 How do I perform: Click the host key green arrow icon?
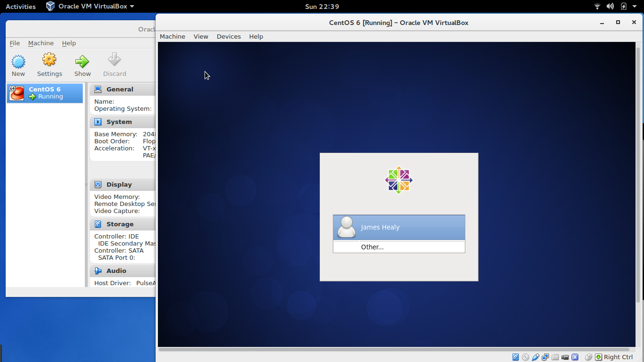[x=598, y=357]
